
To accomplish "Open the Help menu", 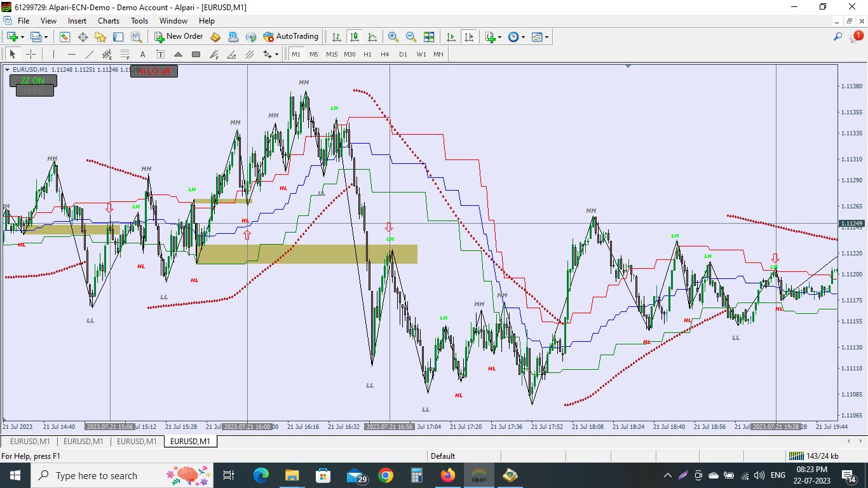I will point(207,21).
